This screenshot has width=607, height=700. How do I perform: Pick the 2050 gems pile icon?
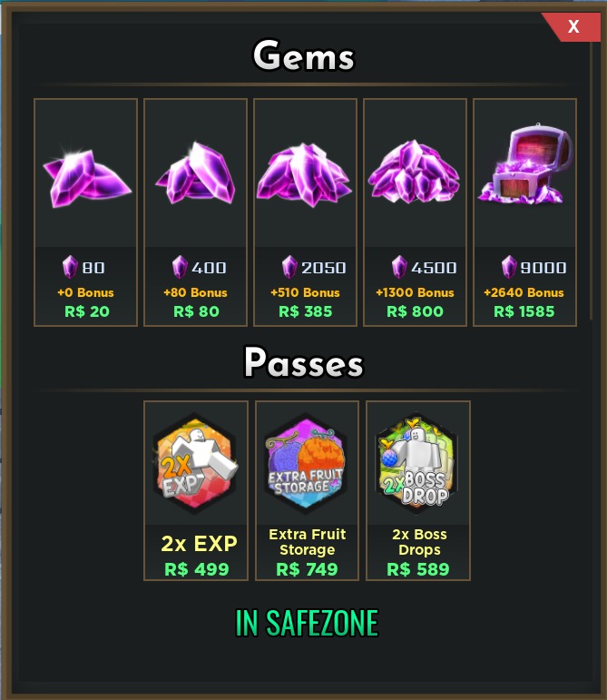(x=305, y=175)
